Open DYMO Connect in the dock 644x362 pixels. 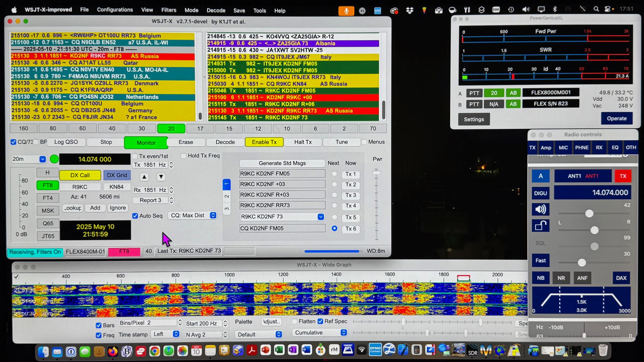[375, 350]
